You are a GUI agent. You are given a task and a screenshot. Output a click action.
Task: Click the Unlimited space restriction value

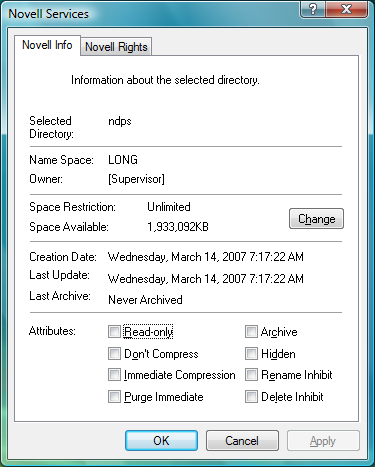click(169, 207)
